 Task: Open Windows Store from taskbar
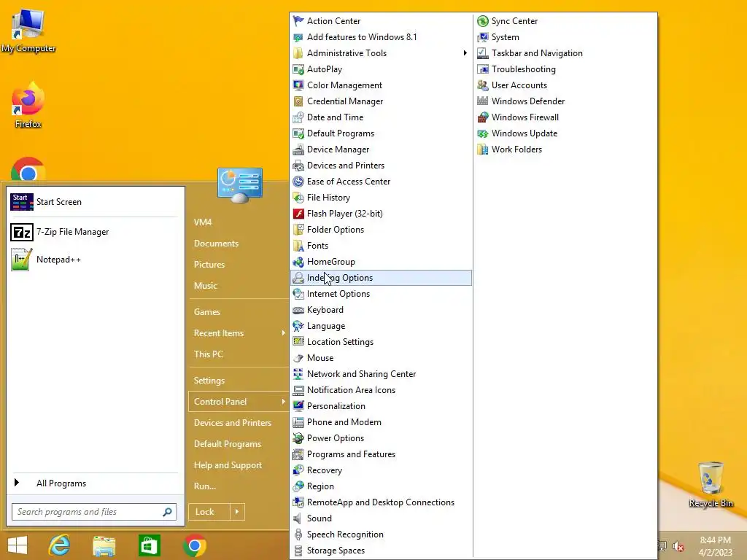click(x=149, y=545)
